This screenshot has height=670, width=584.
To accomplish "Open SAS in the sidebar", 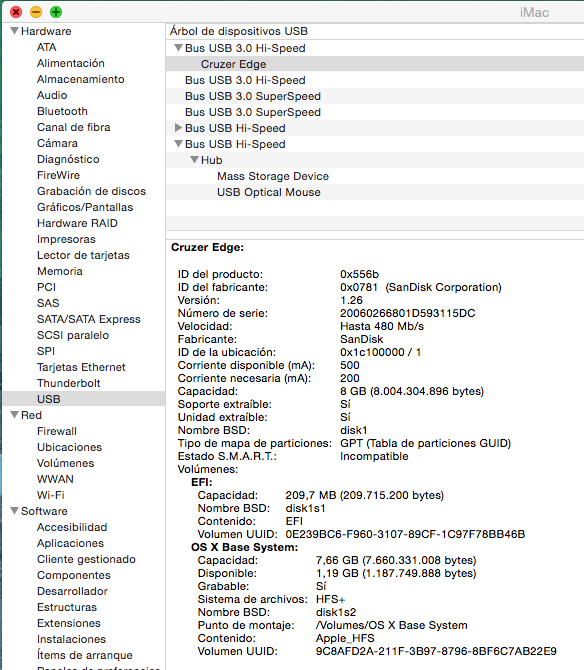I will click(x=48, y=303).
